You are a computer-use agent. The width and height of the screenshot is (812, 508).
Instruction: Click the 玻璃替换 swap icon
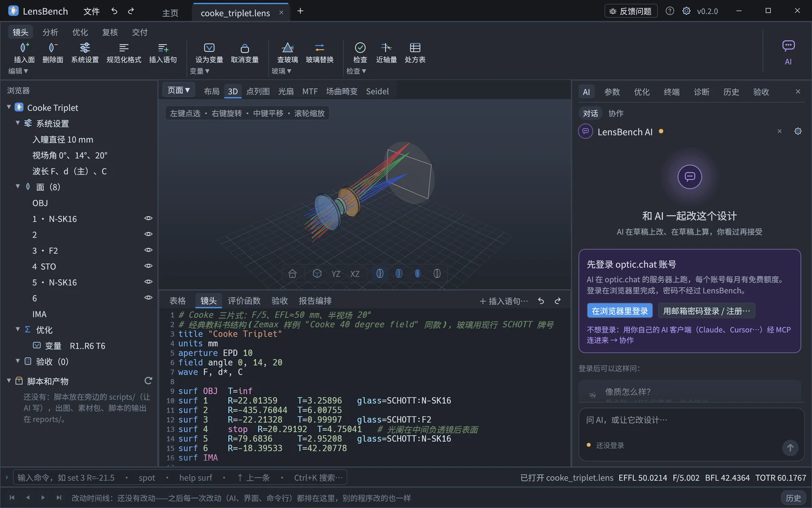click(319, 48)
